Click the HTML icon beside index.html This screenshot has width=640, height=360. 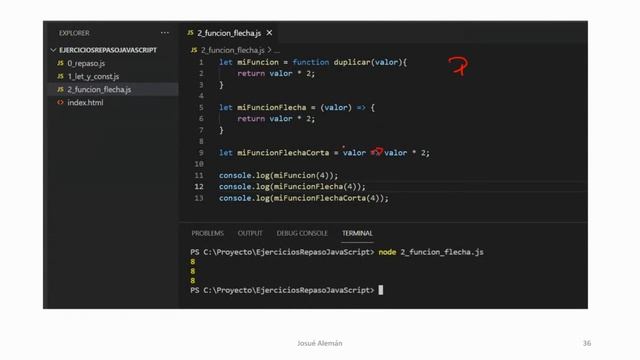click(60, 102)
